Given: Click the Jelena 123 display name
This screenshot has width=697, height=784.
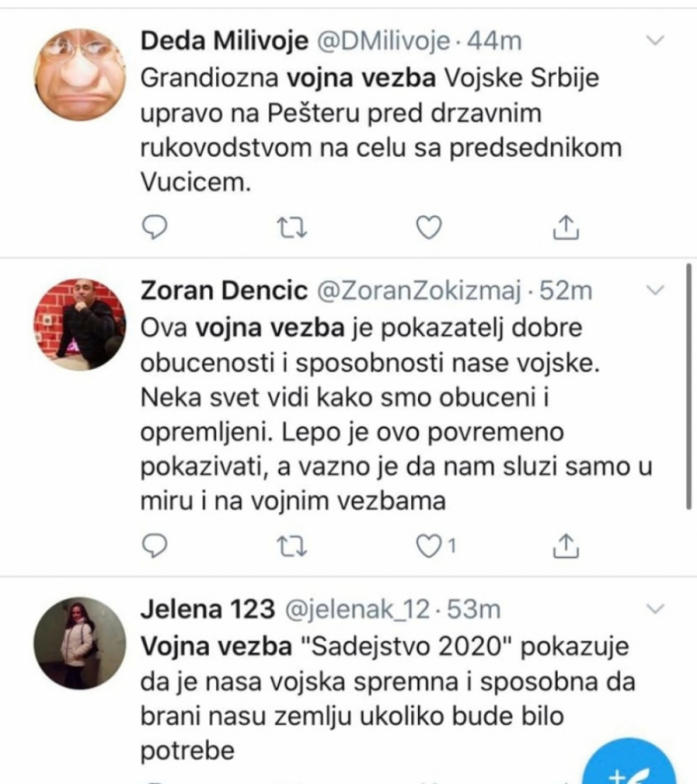Looking at the screenshot, I should point(207,611).
